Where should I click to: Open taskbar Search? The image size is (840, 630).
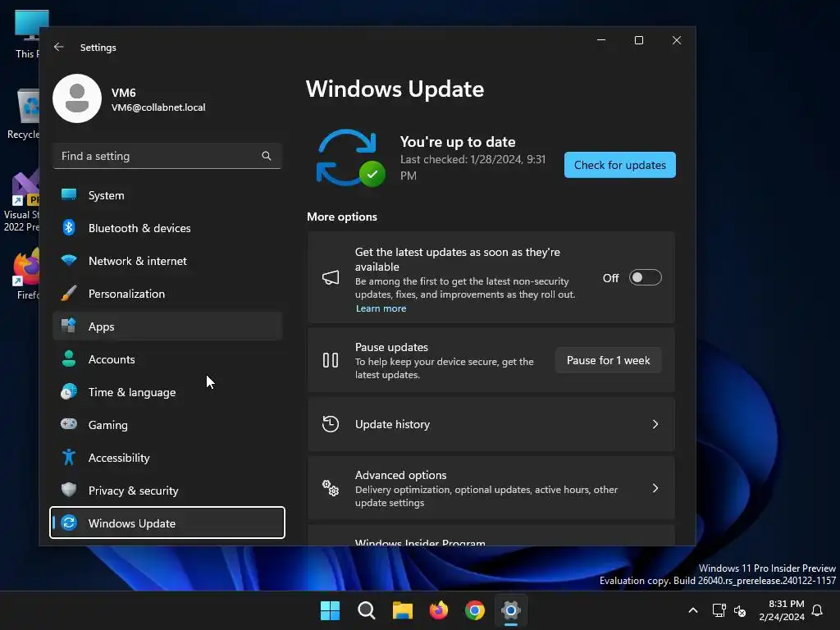367,610
